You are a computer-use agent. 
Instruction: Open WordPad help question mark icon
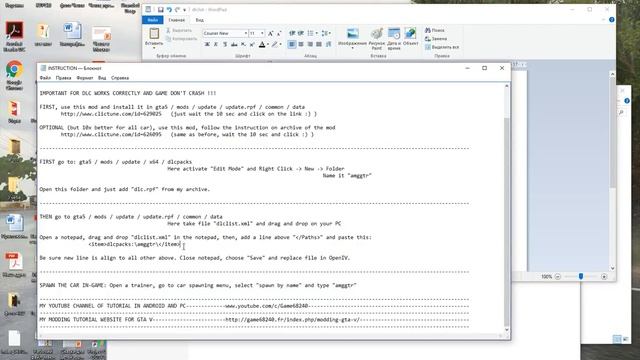[x=611, y=20]
